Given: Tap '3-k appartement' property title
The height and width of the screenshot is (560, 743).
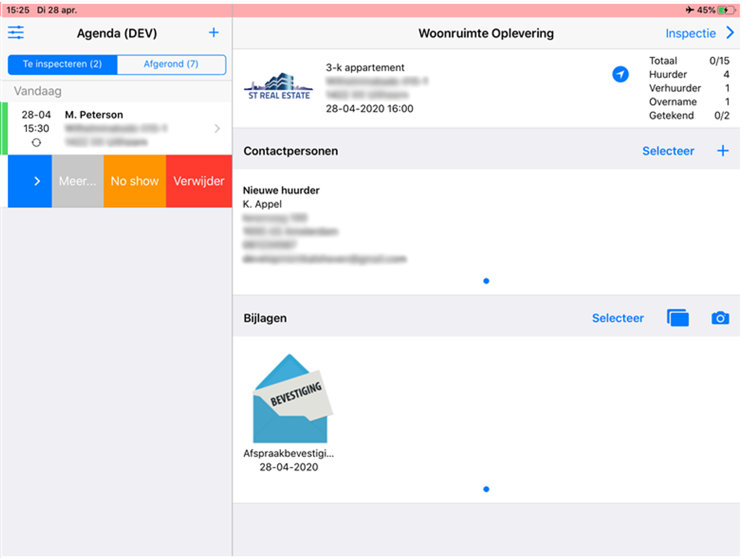Looking at the screenshot, I should [365, 68].
